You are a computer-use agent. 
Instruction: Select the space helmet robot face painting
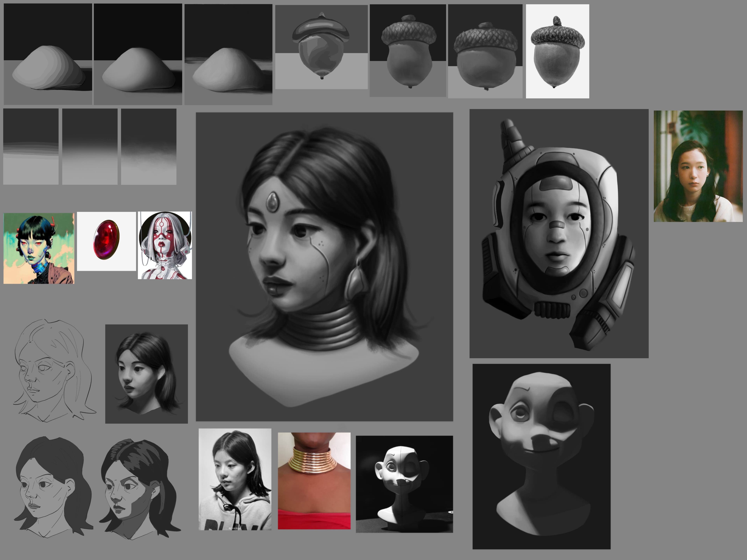pyautogui.click(x=558, y=233)
